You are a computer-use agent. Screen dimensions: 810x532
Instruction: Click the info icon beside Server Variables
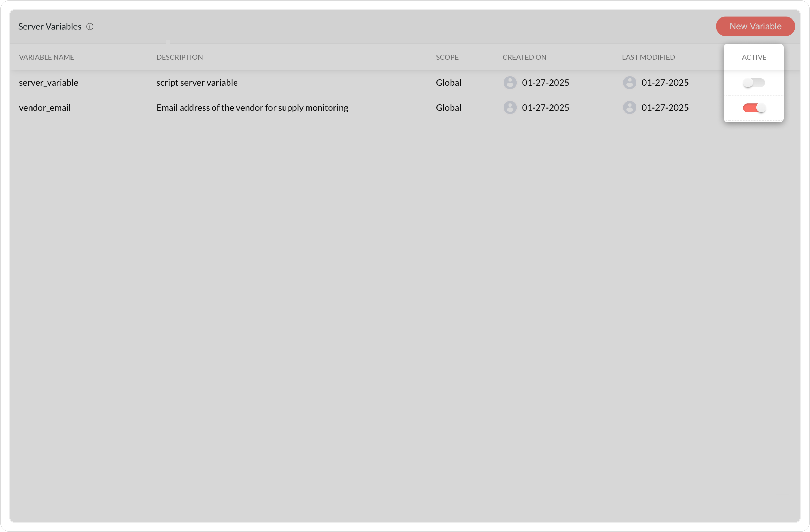[90, 27]
